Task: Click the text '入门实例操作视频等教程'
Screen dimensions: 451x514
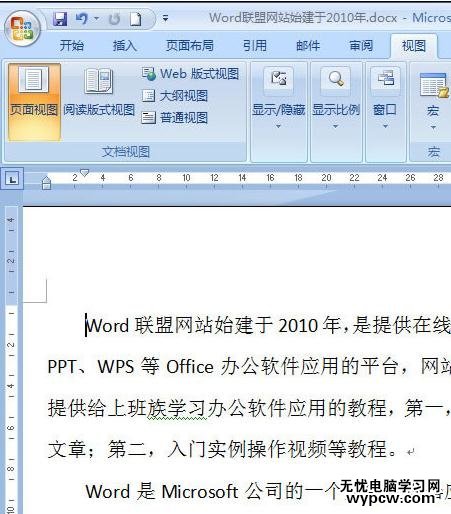Action: click(x=277, y=449)
